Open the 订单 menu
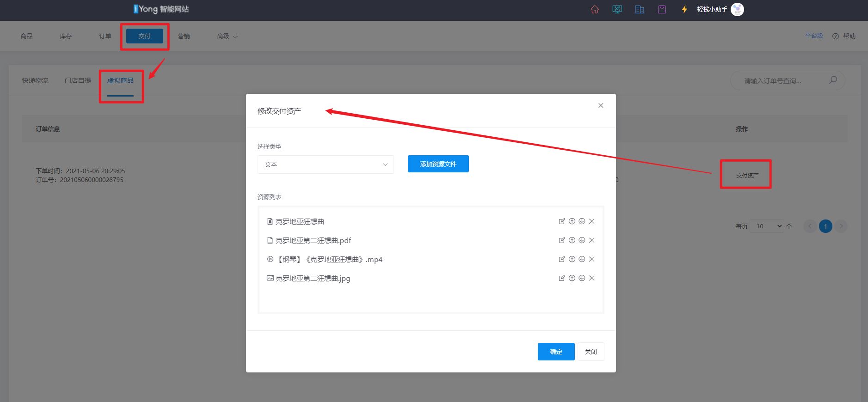Viewport: 868px width, 402px height. [x=105, y=36]
